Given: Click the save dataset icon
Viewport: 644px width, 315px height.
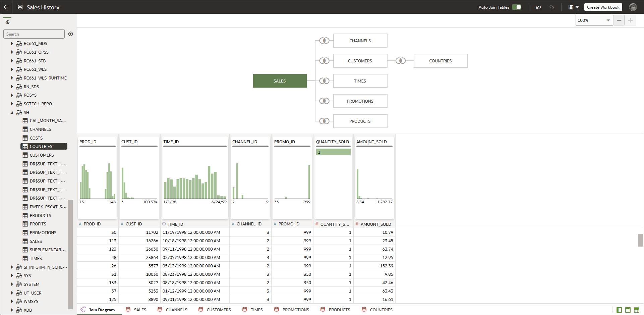Looking at the screenshot, I should (x=570, y=7).
